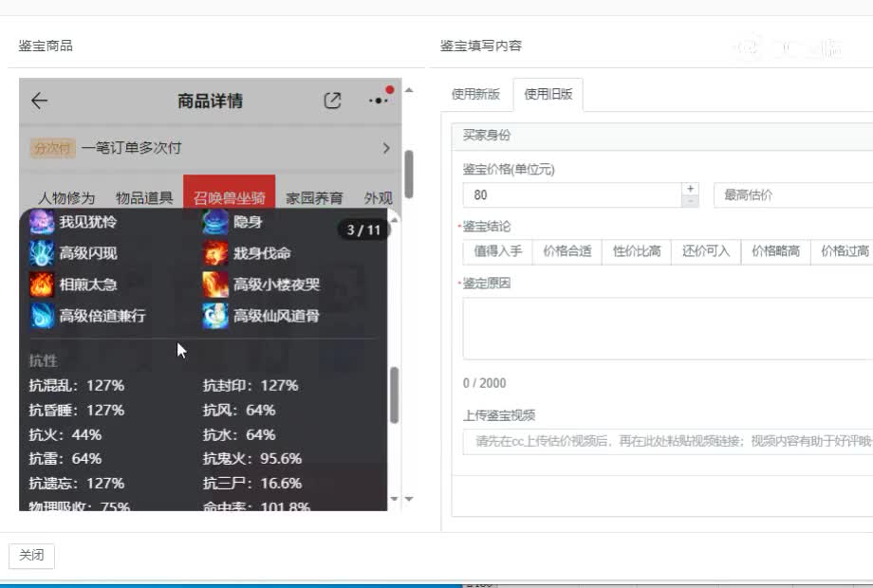Click the 抗混乱: 127% stat
Screen dimensions: 873x588
pos(77,385)
